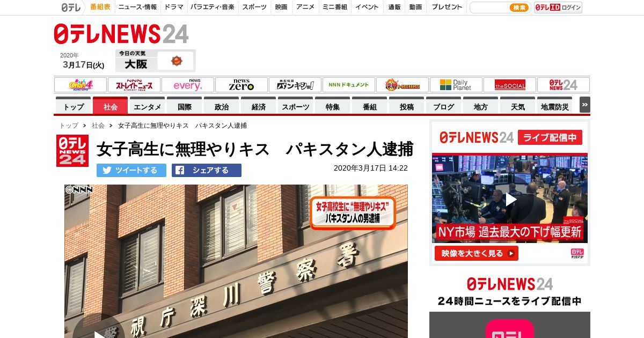The image size is (644, 338).
Task: Switch to the 投稿 category tab
Action: pos(407,106)
